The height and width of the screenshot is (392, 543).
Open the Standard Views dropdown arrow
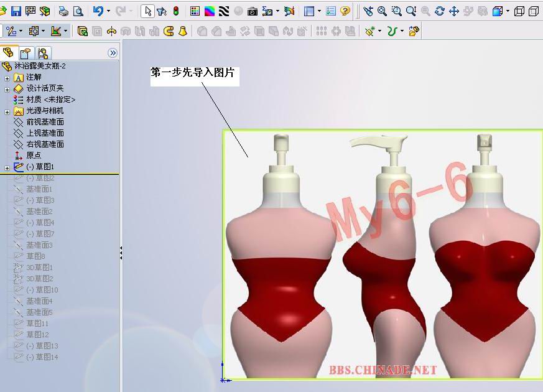[x=508, y=11]
